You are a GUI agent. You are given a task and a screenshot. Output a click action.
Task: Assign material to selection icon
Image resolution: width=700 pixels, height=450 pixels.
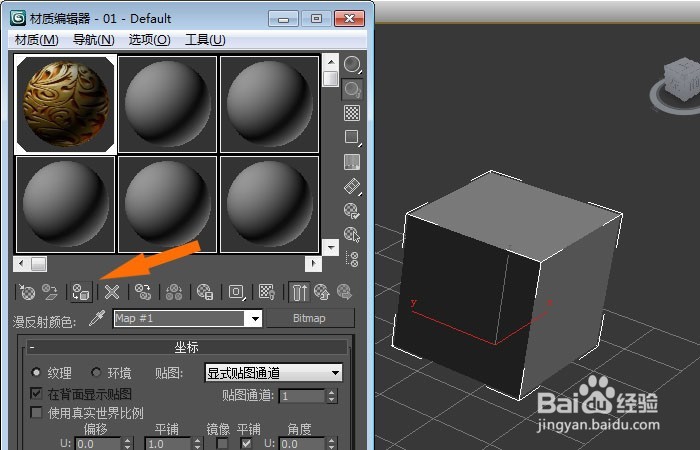82,292
